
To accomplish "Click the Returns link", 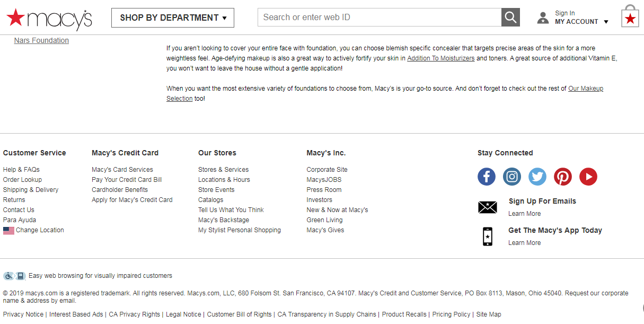I will click(14, 200).
